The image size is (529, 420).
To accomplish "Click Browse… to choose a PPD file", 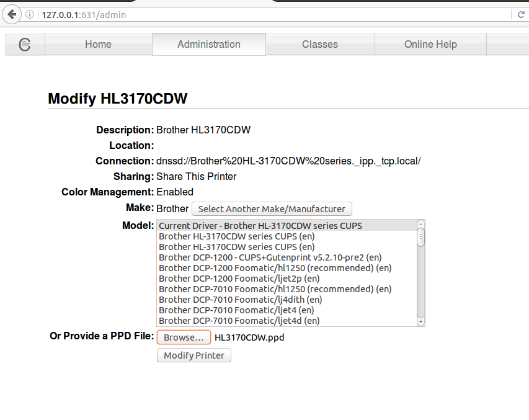I will [184, 337].
